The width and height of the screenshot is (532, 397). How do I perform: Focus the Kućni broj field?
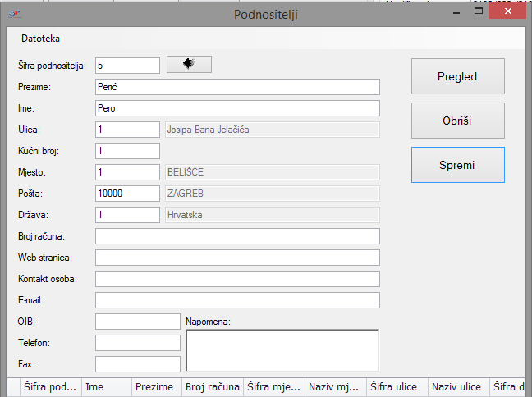tap(127, 151)
